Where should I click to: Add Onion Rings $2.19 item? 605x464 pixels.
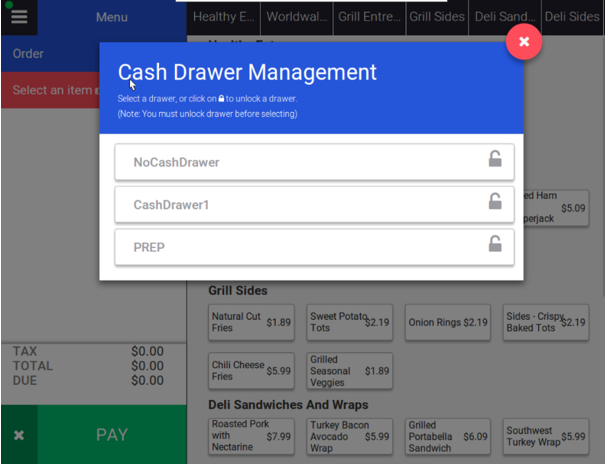pyautogui.click(x=448, y=322)
